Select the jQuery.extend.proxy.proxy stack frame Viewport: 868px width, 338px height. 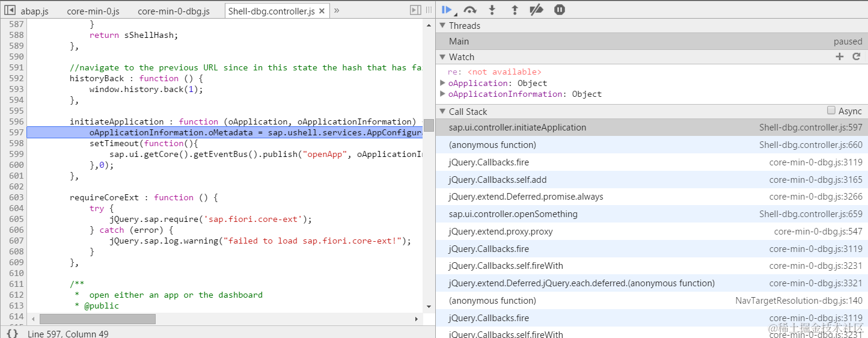652,232
